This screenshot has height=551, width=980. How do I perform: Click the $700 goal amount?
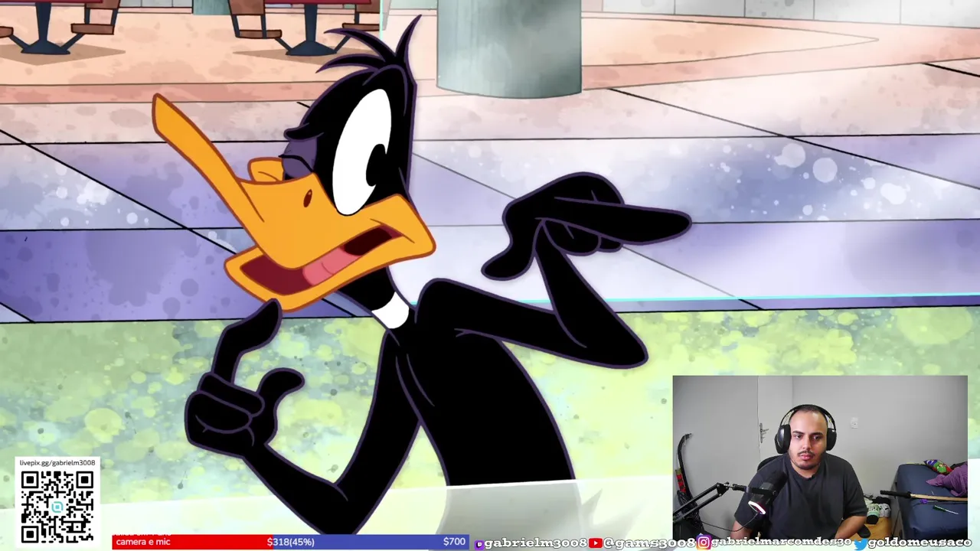454,542
